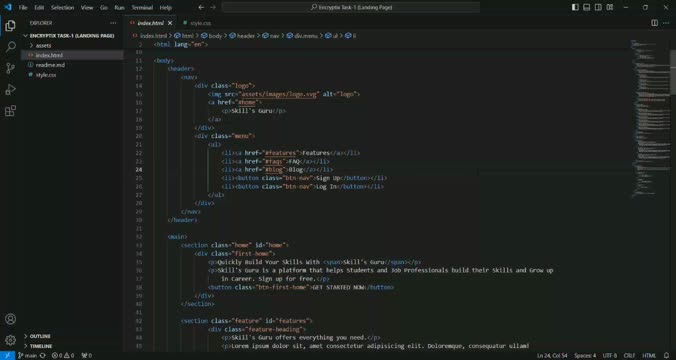This screenshot has width=676, height=360.
Task: Open the Extensions view
Action: pyautogui.click(x=10, y=111)
